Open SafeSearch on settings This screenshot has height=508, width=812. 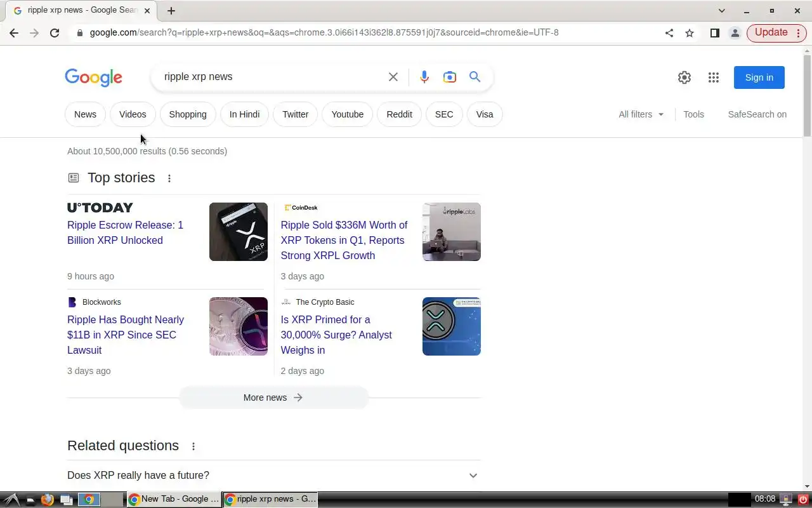pyautogui.click(x=757, y=114)
